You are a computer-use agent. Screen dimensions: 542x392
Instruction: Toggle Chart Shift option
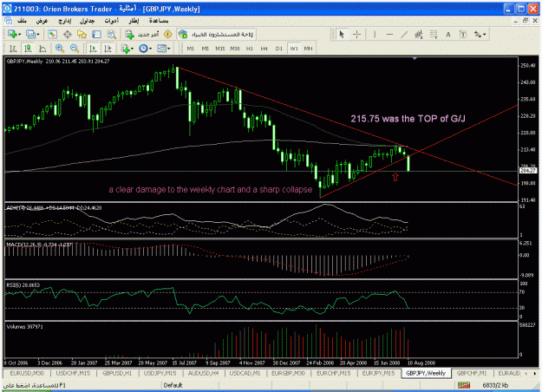click(x=108, y=49)
